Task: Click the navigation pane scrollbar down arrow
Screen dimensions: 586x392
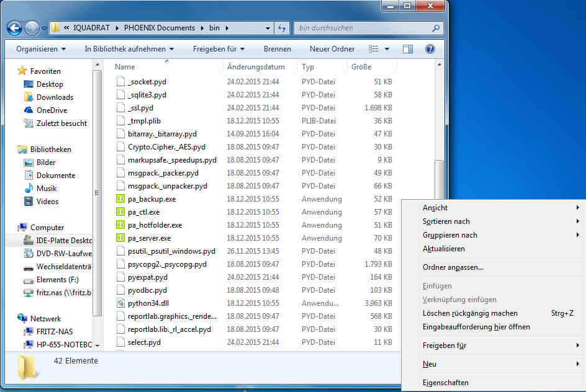Action: coord(97,345)
